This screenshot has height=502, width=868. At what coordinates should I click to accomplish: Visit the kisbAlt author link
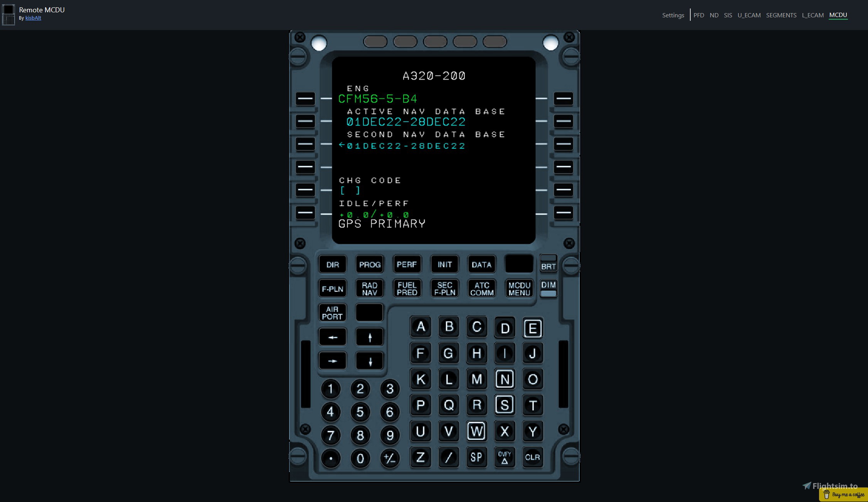coord(33,18)
